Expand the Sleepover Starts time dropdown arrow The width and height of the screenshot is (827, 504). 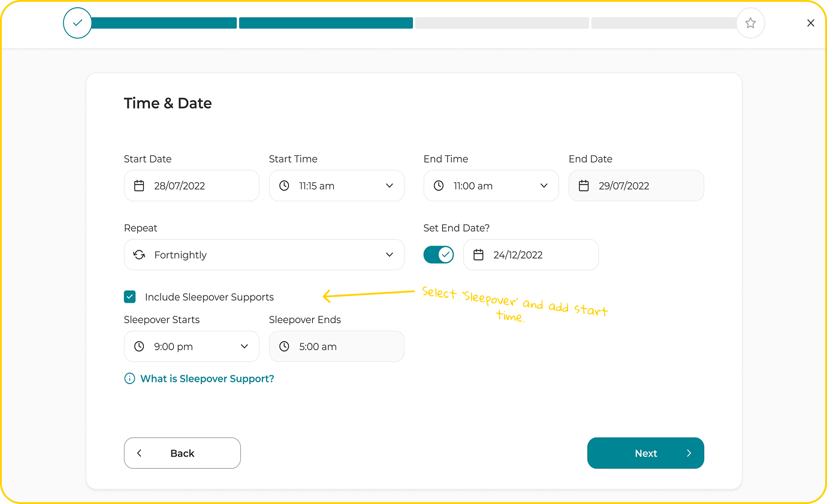click(245, 346)
